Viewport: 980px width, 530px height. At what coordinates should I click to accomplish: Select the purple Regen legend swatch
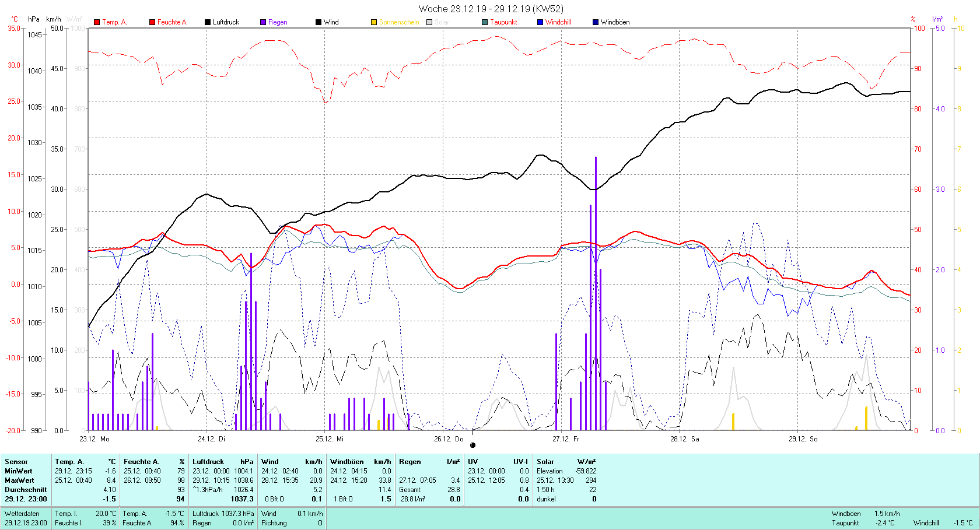(x=263, y=22)
